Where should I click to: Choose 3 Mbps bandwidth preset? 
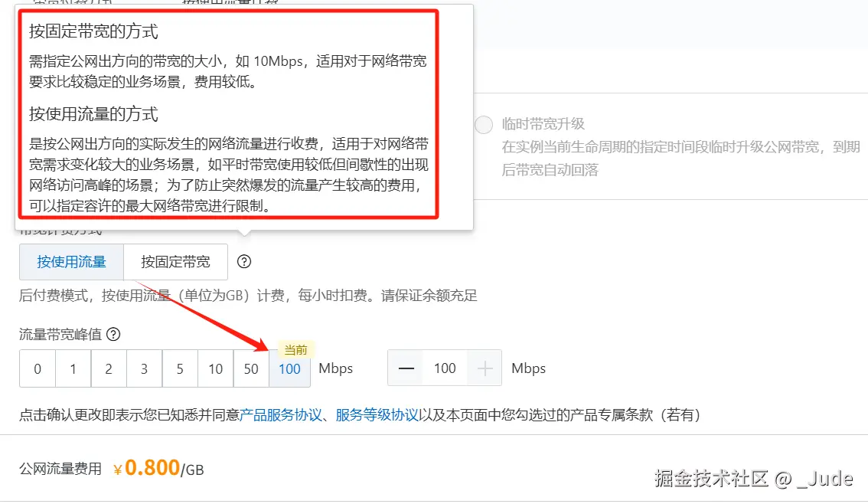145,369
